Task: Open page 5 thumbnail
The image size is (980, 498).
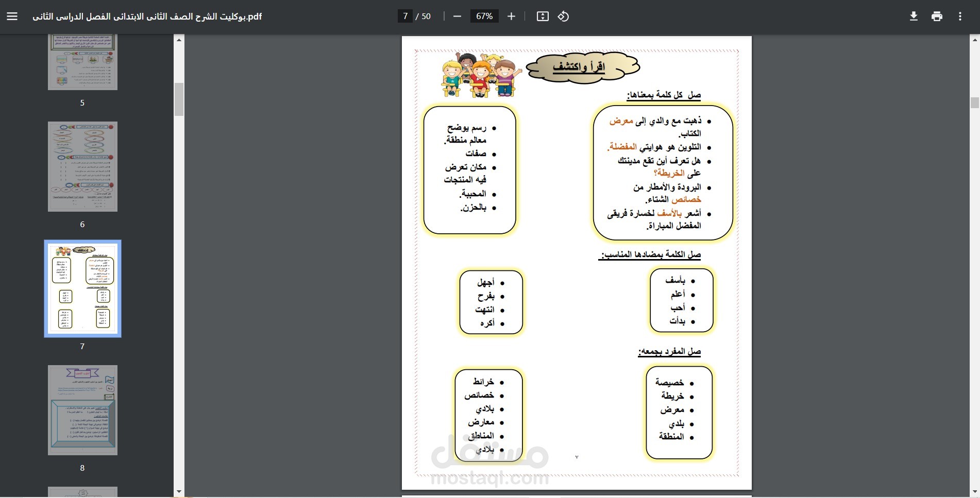Action: pos(82,62)
